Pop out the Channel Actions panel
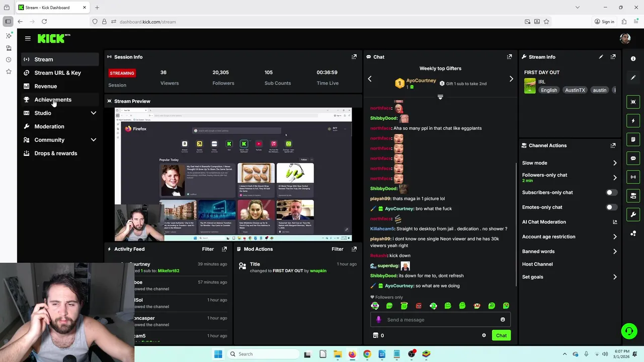The image size is (644, 362). [613, 145]
